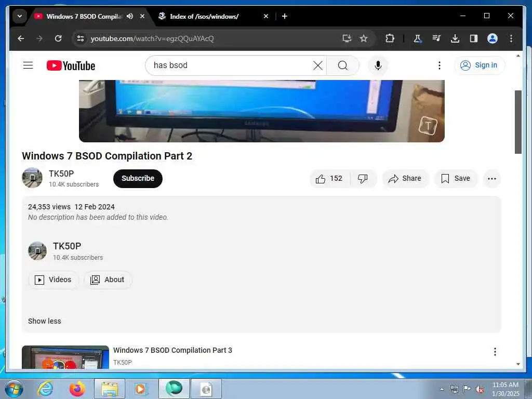
Task: Click the page vertical scrollbar thumb
Action: [518, 122]
